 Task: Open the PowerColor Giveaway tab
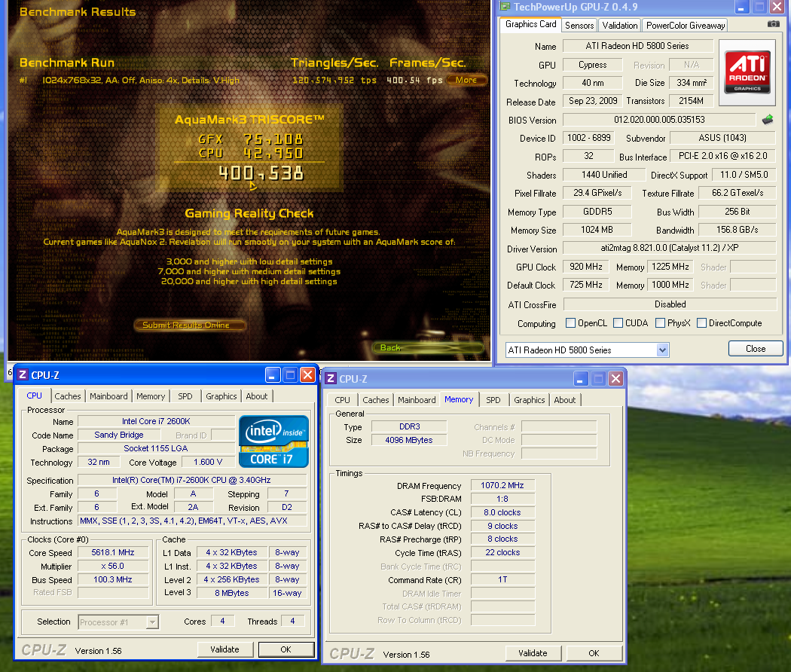click(x=685, y=25)
